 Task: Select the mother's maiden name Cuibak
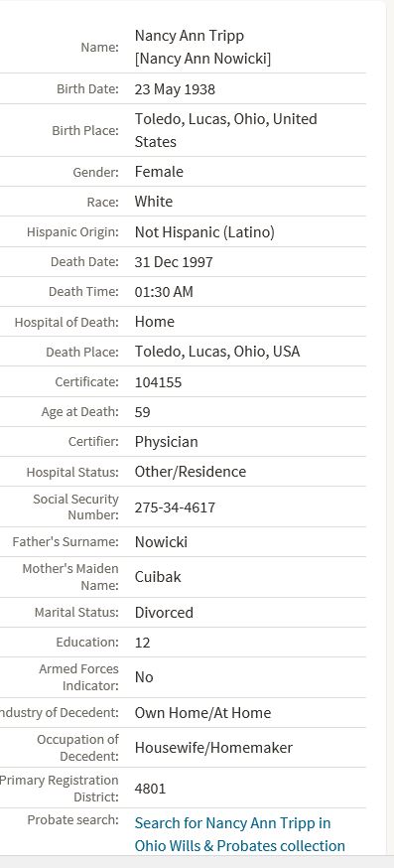(x=158, y=577)
